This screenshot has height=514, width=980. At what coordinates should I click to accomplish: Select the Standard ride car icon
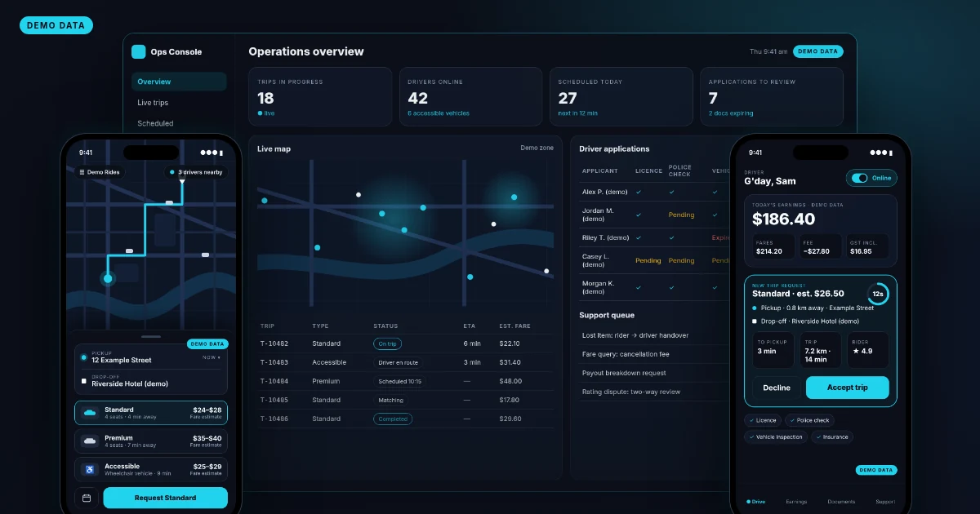click(x=90, y=413)
